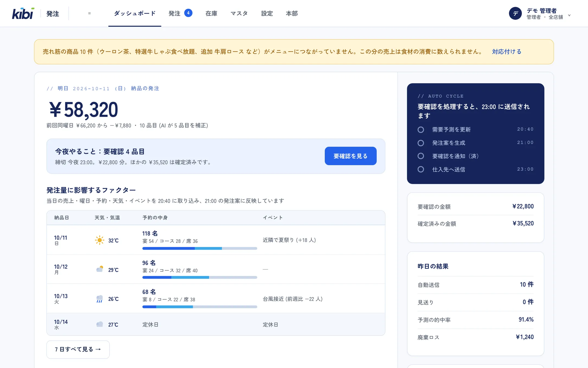Image resolution: width=588 pixels, height=368 pixels.
Task: Click the 10/11 reservation progress bar
Action: 200,248
